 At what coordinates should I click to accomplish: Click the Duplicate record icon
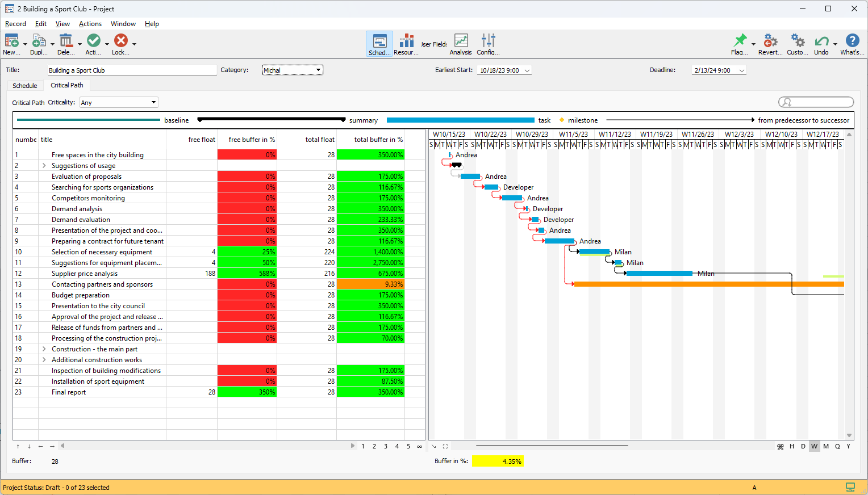(x=39, y=41)
